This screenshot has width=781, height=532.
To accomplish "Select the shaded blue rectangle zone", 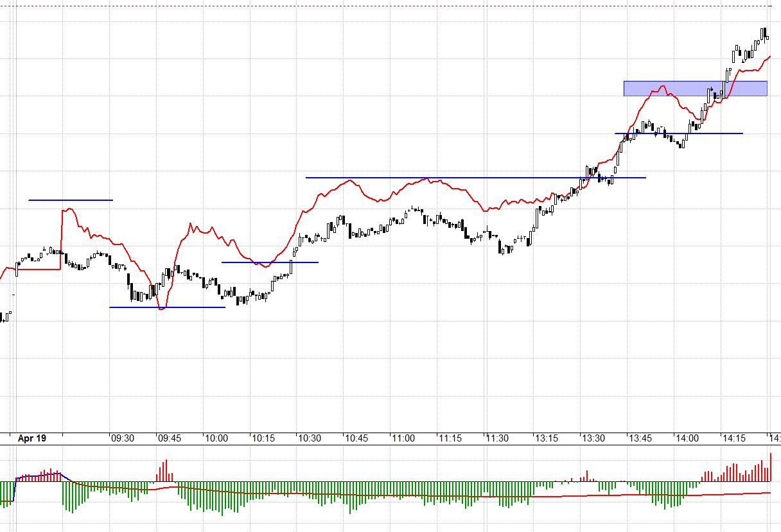I will click(695, 88).
